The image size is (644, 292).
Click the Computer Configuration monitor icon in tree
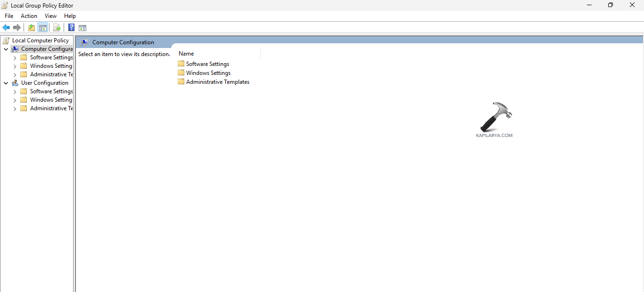coord(15,49)
